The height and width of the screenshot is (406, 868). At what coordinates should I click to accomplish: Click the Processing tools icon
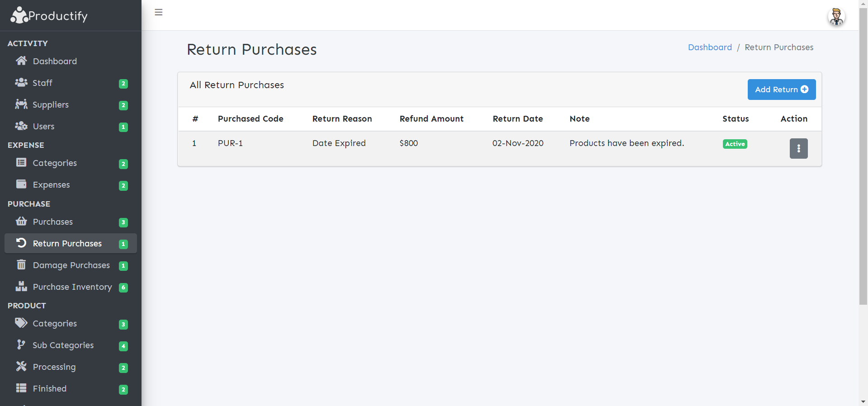(21, 367)
